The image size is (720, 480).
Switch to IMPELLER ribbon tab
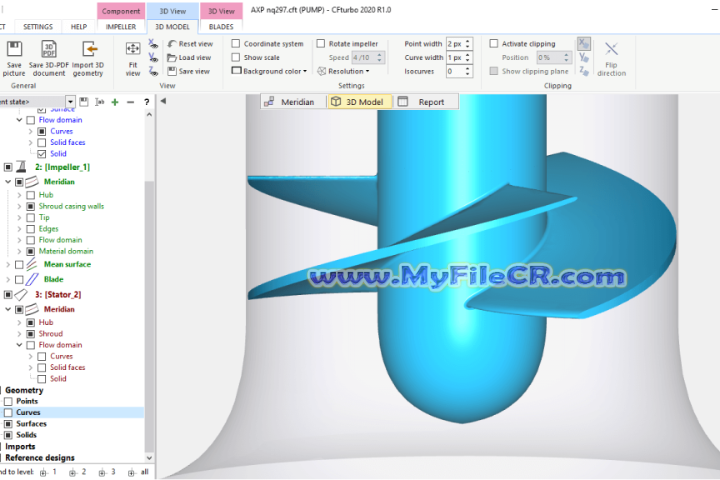click(x=121, y=27)
